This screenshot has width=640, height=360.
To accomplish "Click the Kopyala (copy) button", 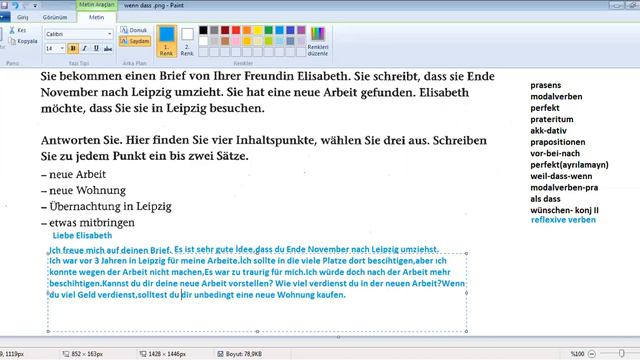I will pyautogui.click(x=23, y=41).
